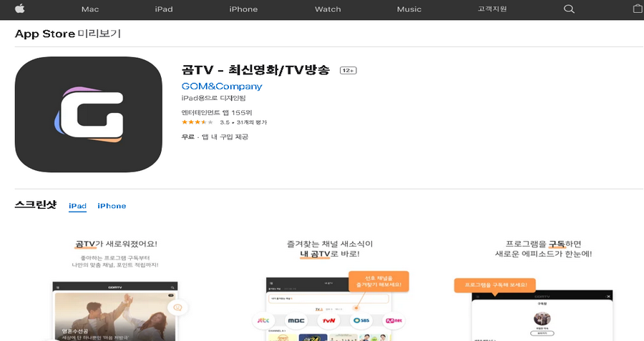This screenshot has height=341, width=644.
Task: Switch to the iPhone screenshots tab
Action: (x=112, y=206)
